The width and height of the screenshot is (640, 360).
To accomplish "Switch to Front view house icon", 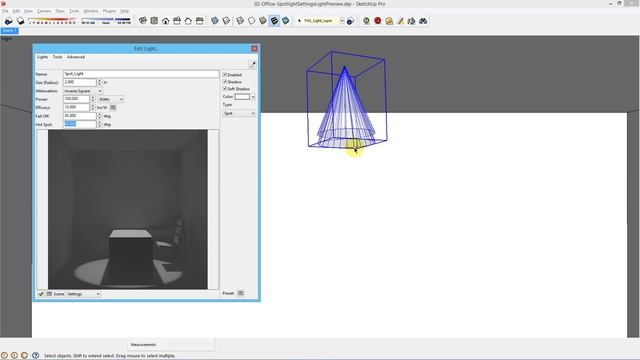I will coord(165,20).
